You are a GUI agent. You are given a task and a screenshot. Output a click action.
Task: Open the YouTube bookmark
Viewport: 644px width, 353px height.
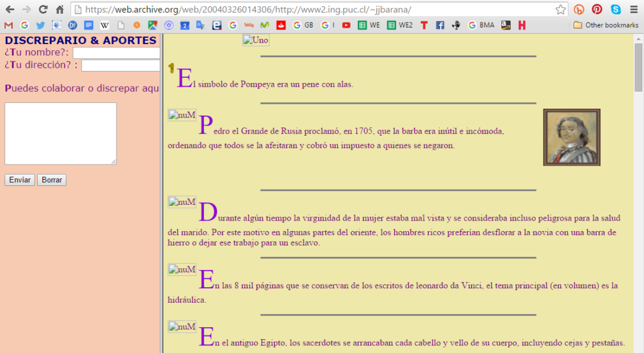click(347, 25)
